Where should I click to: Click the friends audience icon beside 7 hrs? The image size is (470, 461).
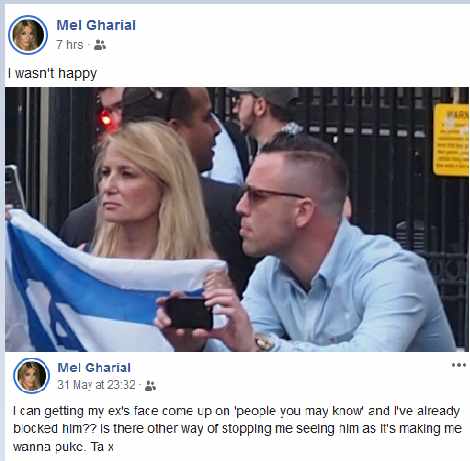[100, 45]
